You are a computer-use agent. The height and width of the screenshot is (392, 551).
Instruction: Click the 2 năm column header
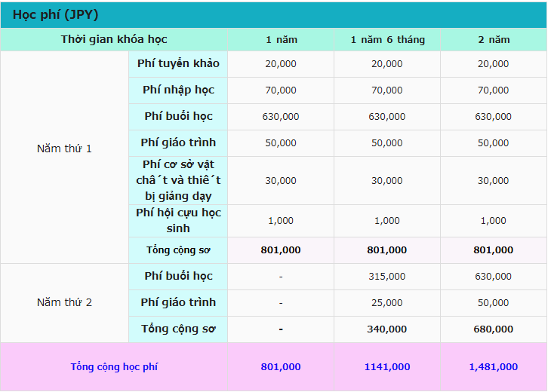494,39
